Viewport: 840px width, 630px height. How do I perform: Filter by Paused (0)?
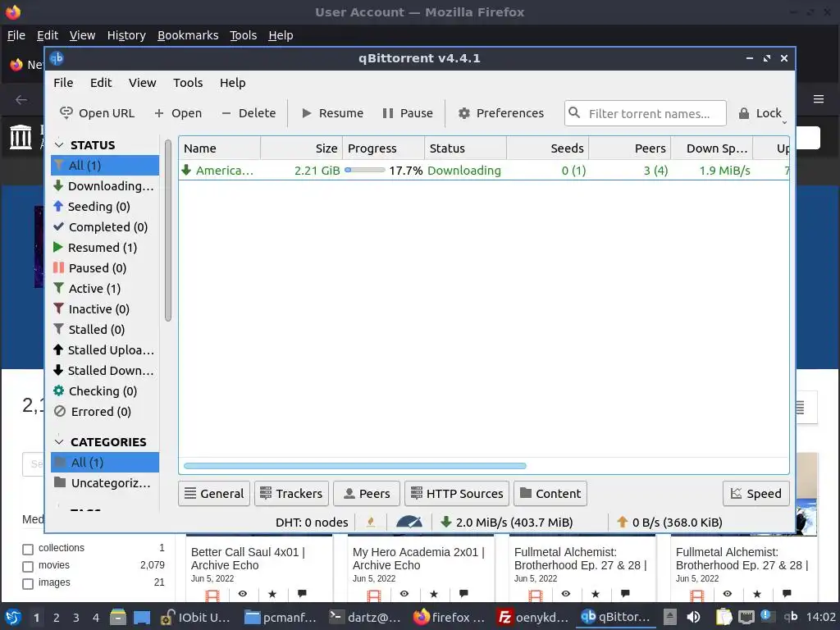pos(105,268)
